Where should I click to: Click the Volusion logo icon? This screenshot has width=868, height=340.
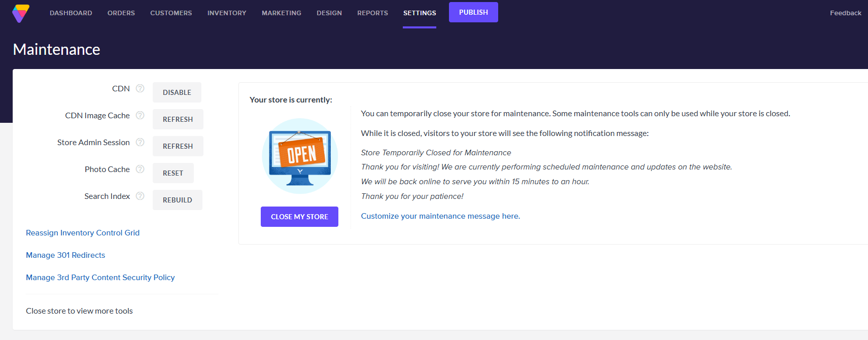point(21,13)
